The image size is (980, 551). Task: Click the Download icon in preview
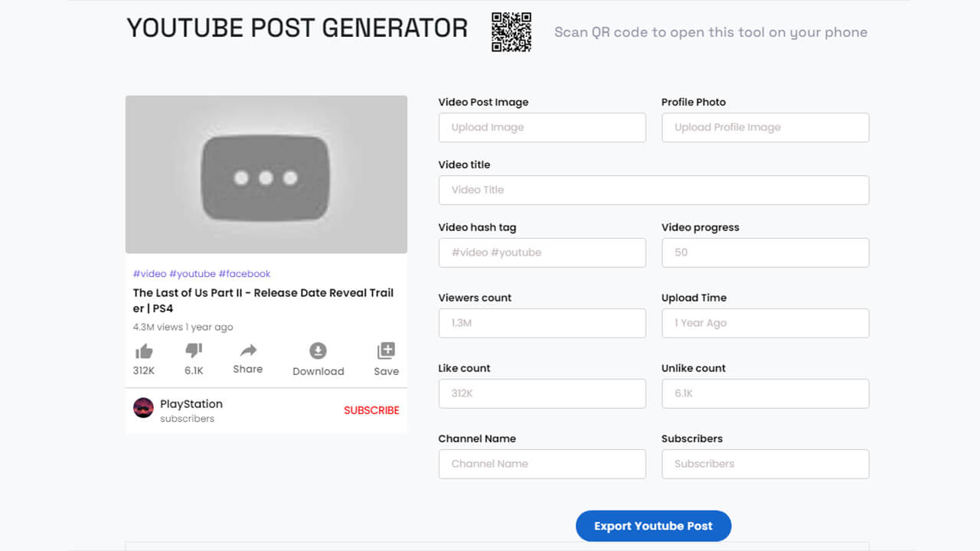(318, 350)
